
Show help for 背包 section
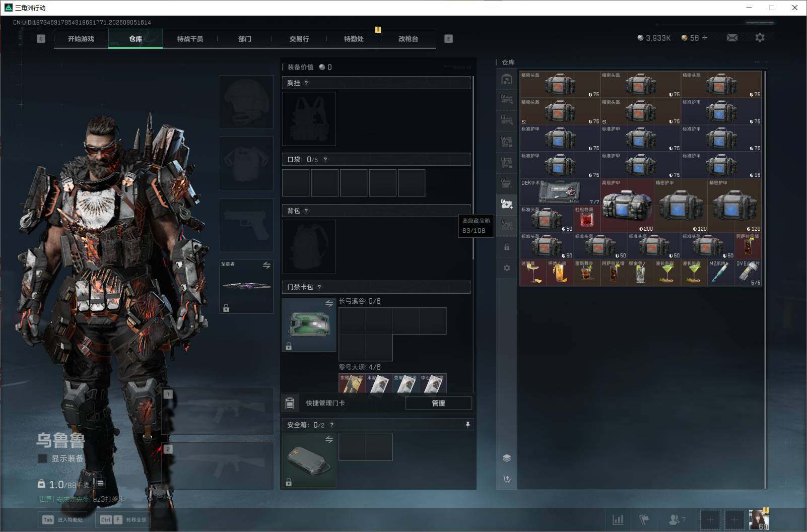click(306, 211)
